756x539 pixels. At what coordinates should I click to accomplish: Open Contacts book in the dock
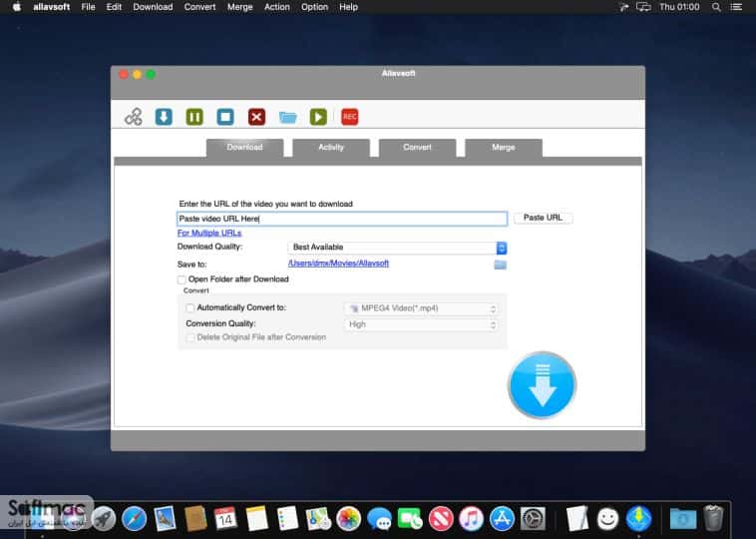(195, 519)
